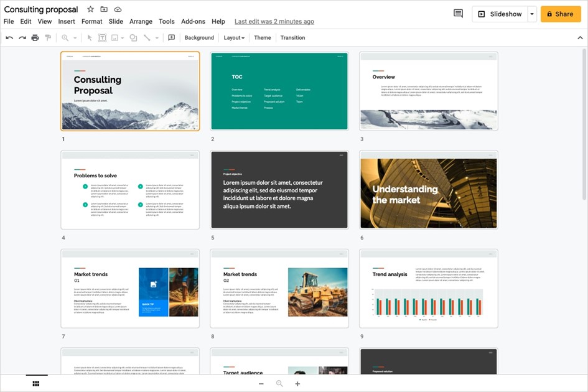Viewport: 588px width, 392px height.
Task: Open the Insert menu
Action: point(67,21)
